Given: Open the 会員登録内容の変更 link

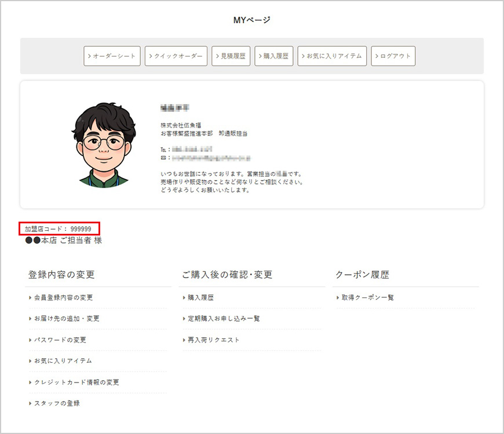Looking at the screenshot, I should [63, 297].
